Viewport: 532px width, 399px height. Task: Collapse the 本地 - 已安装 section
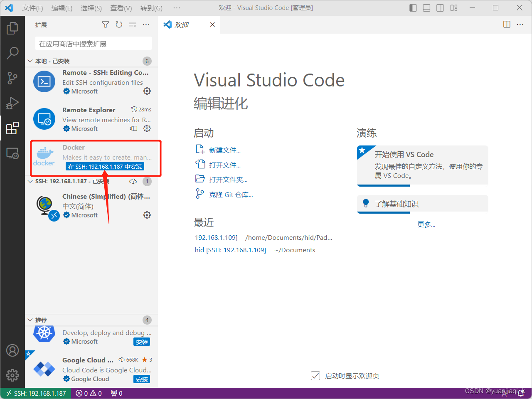tap(91, 61)
